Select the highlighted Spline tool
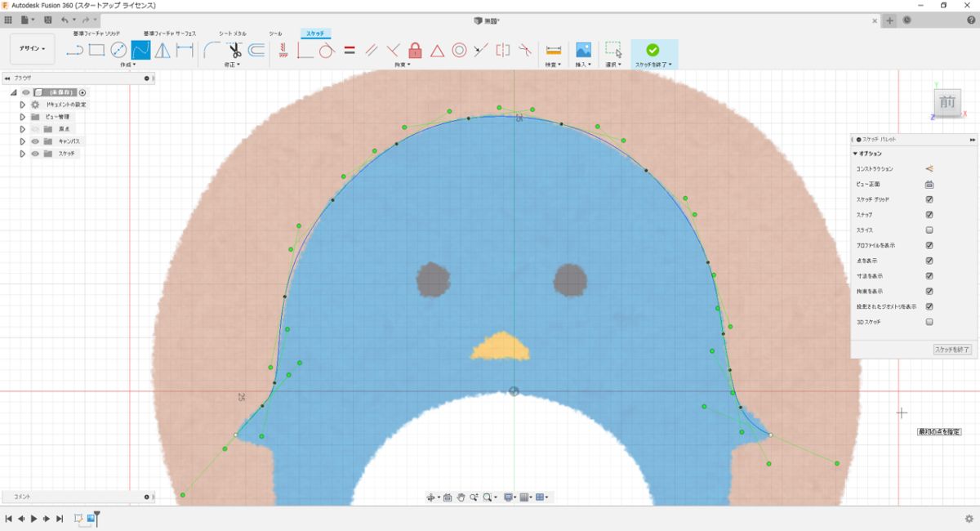This screenshot has height=531, width=980. (x=140, y=50)
